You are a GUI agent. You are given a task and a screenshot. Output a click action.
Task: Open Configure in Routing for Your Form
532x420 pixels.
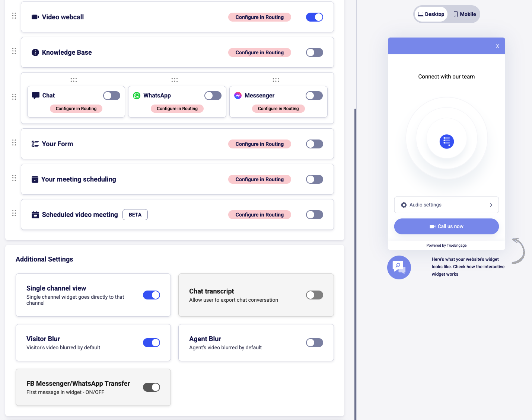coord(259,144)
